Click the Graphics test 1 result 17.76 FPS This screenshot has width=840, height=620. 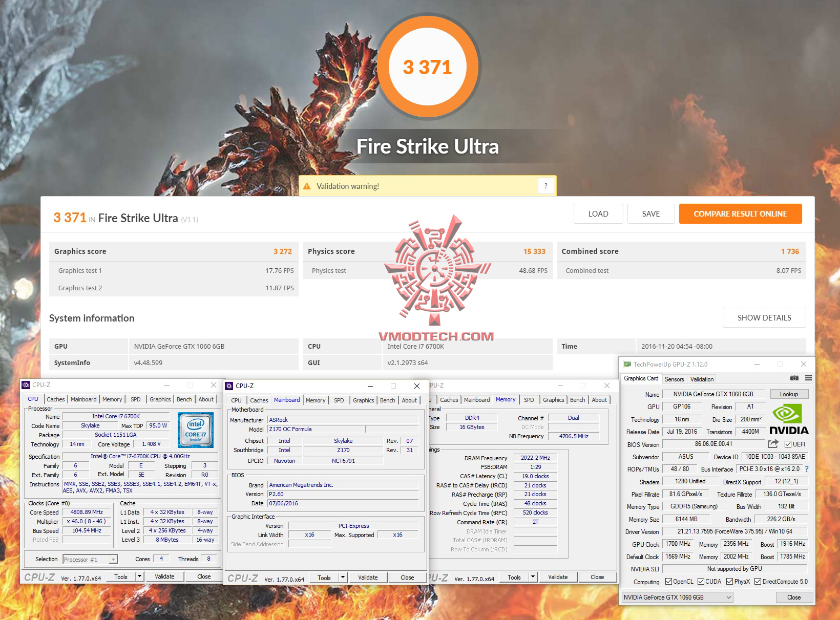pos(280,270)
